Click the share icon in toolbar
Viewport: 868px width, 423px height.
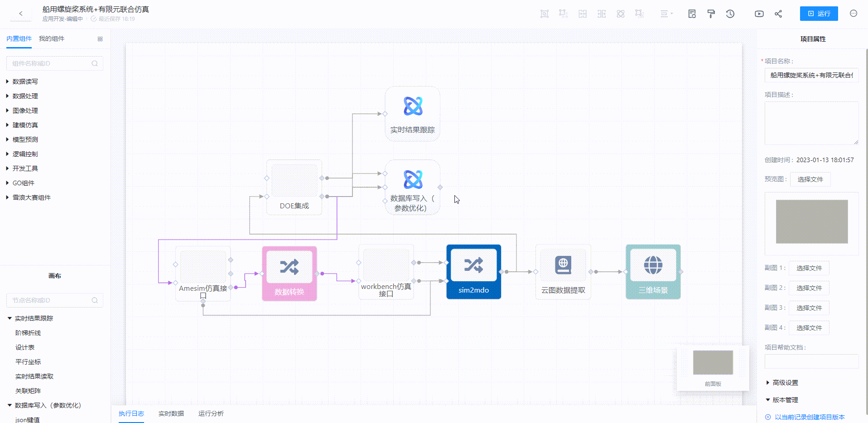point(778,14)
